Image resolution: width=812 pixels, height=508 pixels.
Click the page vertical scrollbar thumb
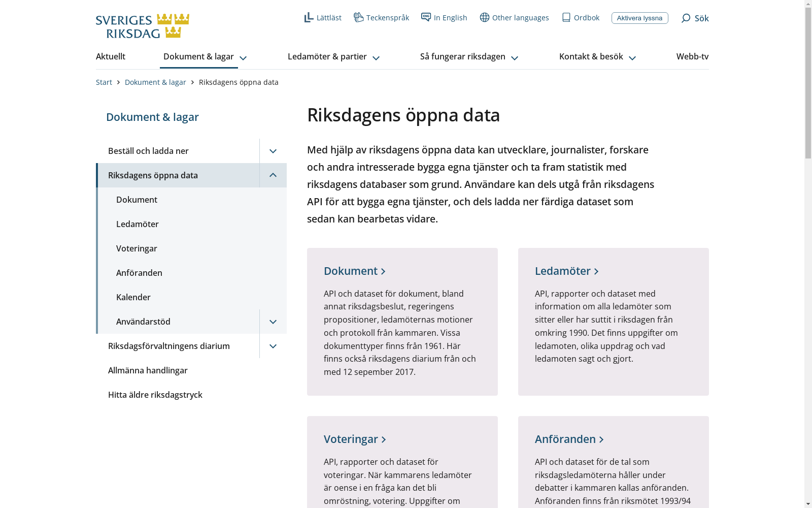click(808, 83)
